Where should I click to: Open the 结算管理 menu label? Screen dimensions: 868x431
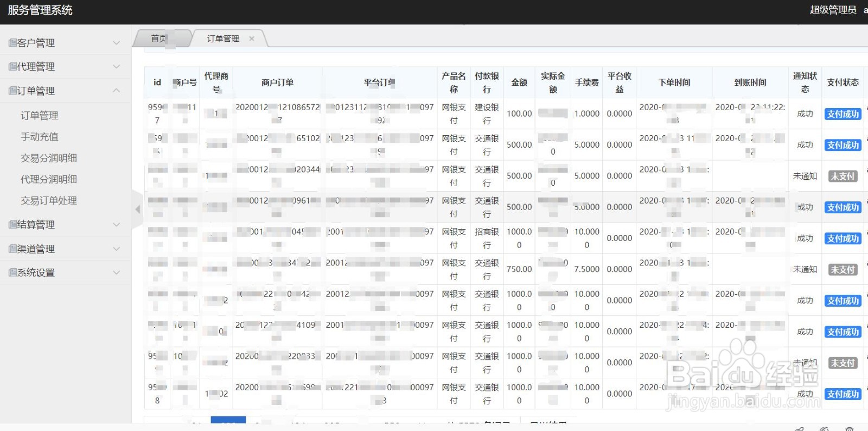pyautogui.click(x=36, y=224)
